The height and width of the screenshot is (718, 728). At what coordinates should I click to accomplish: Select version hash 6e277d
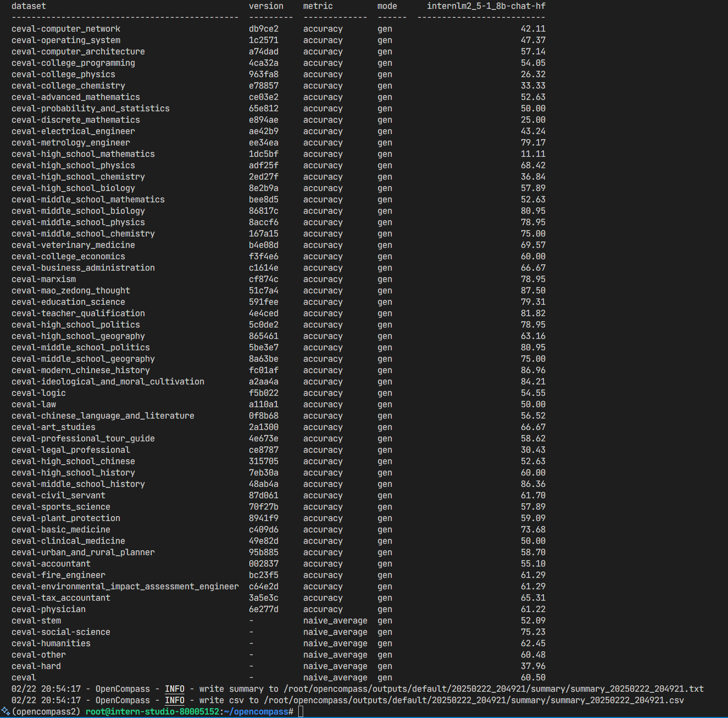pos(264,609)
